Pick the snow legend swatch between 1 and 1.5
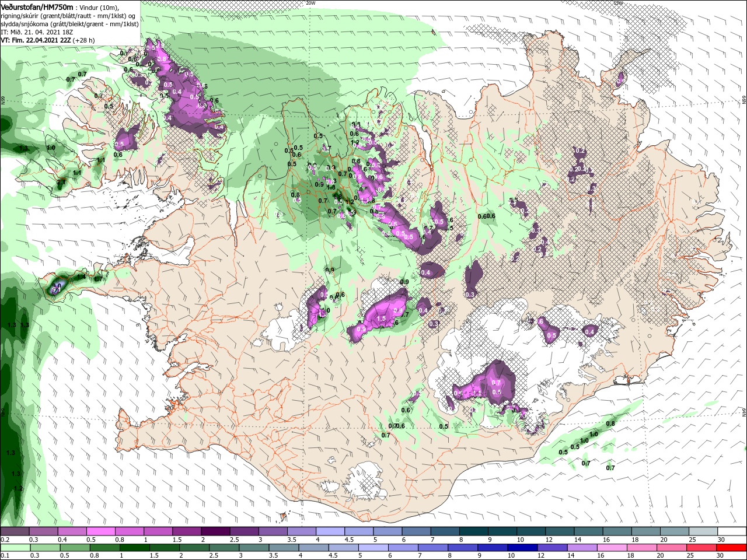The width and height of the screenshot is (747, 560). (x=158, y=531)
